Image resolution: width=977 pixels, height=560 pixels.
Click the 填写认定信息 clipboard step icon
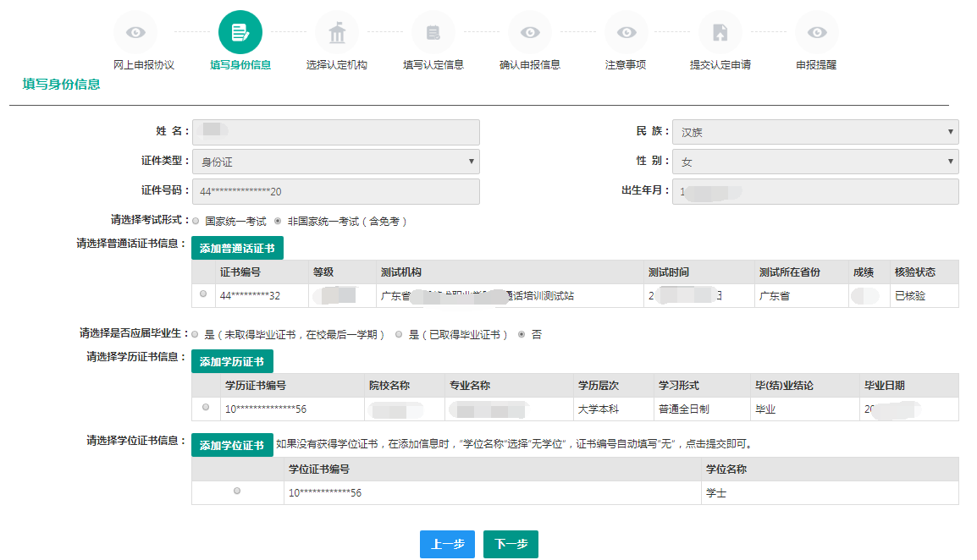pyautogui.click(x=433, y=33)
